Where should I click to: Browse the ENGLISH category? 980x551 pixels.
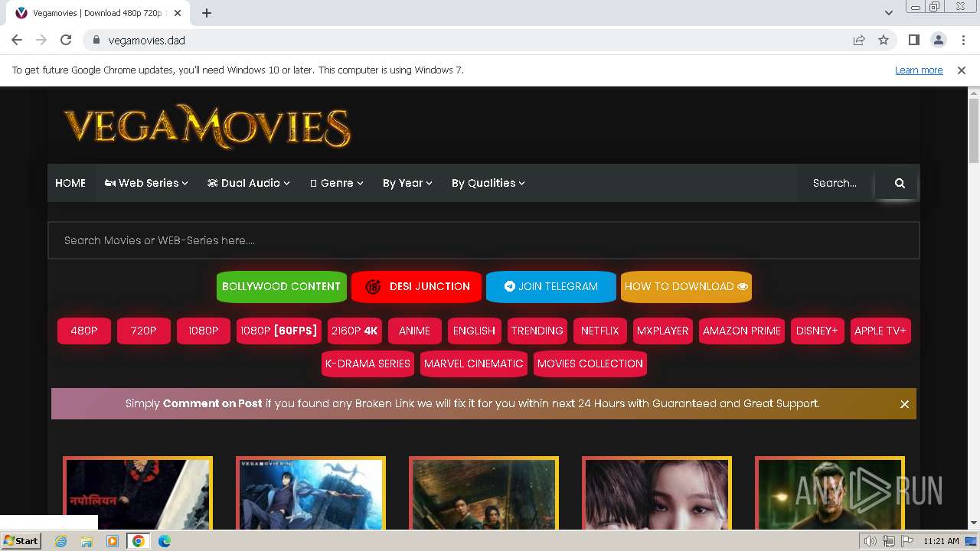point(475,331)
